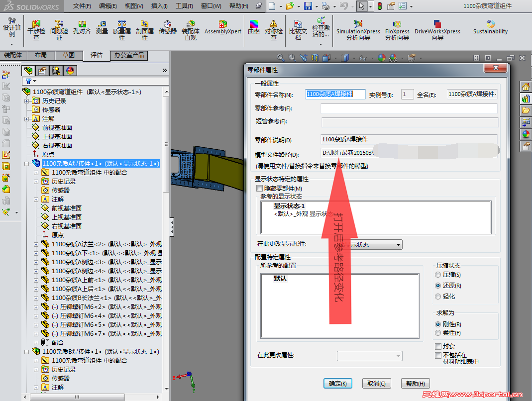Image resolution: width=532 pixels, height=401 pixels.
Task: Open 剖面属性 section properties
Action: click(145, 30)
